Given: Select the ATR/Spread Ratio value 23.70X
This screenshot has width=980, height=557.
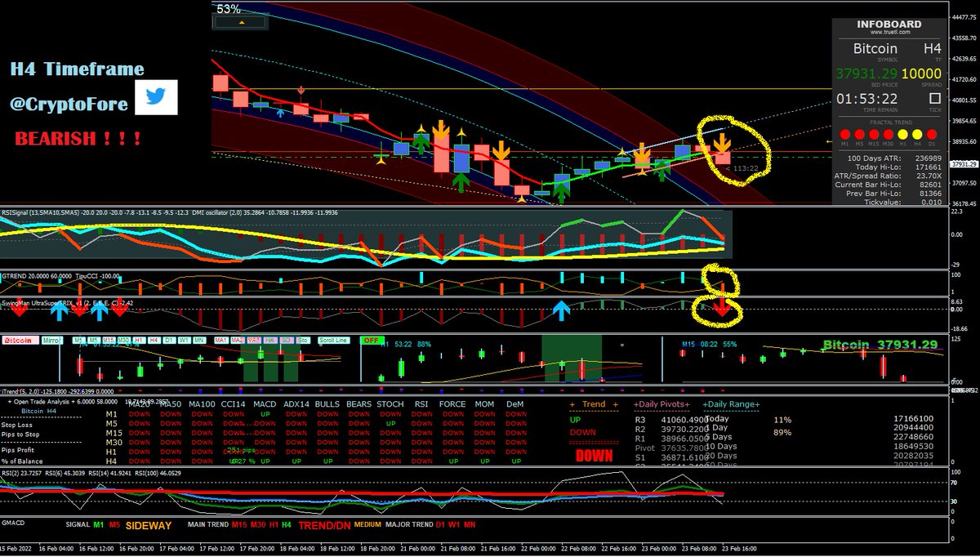Looking at the screenshot, I should coord(929,176).
